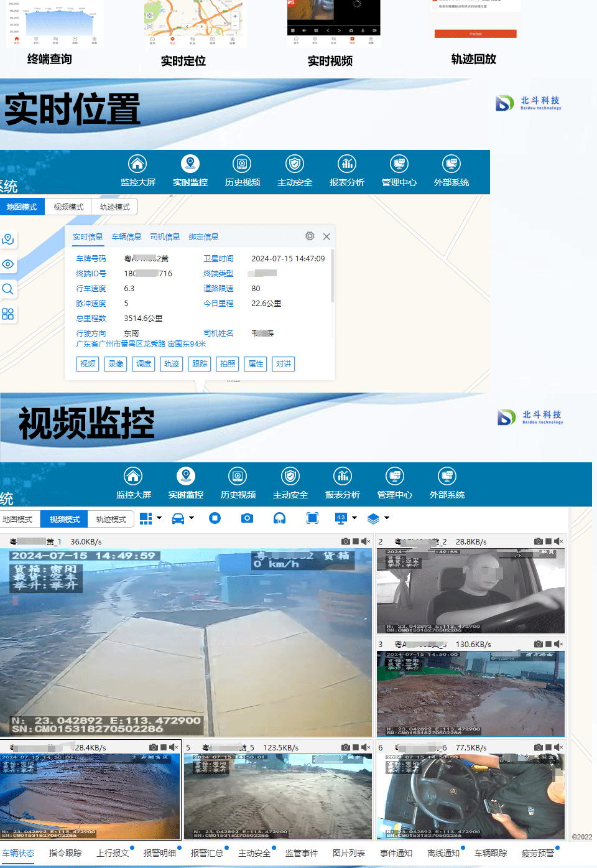
Task: Click the camera snapshot icon in video toolbar
Action: coord(247,518)
